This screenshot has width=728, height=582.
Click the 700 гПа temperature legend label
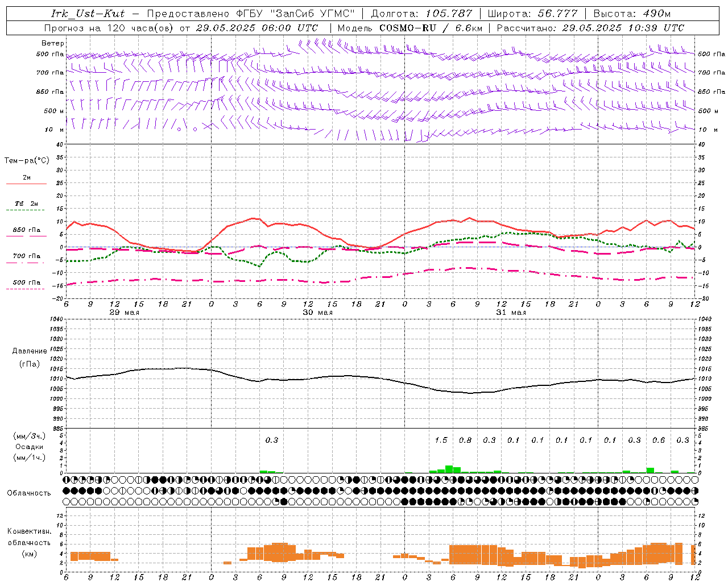(x=26, y=256)
